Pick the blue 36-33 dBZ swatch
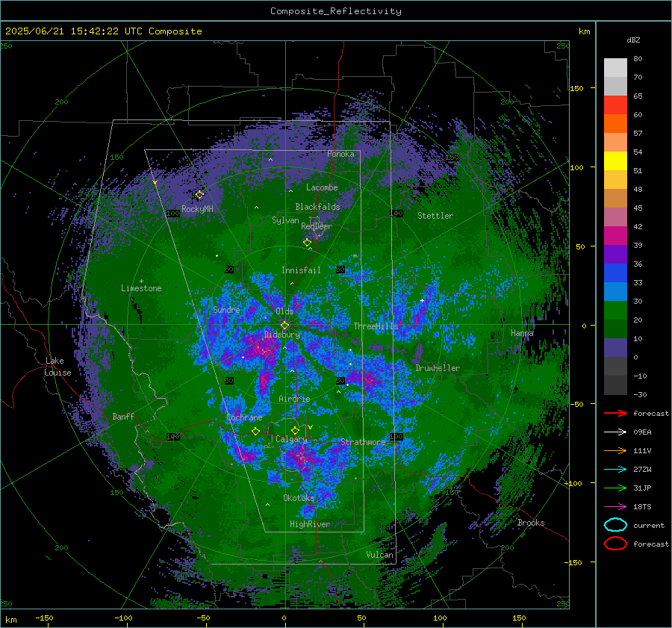The image size is (672, 628). tap(615, 273)
